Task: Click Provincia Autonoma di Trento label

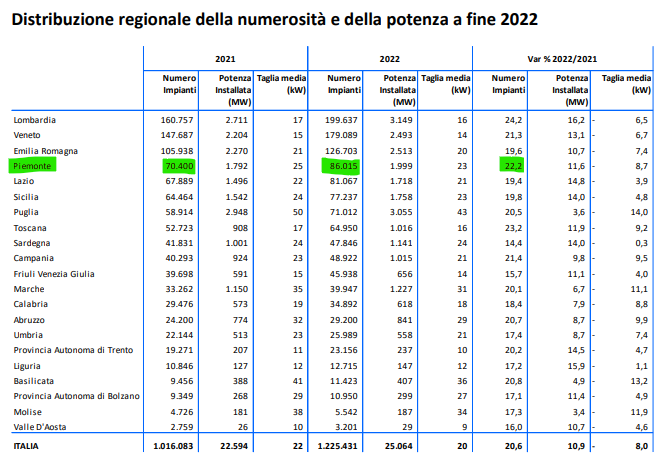Action: 73,350
